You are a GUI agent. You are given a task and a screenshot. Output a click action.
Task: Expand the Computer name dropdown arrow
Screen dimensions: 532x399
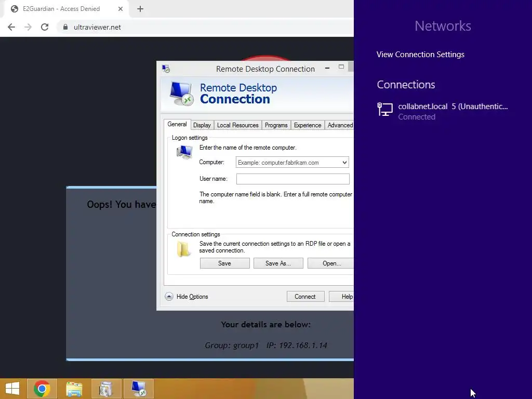pos(344,163)
